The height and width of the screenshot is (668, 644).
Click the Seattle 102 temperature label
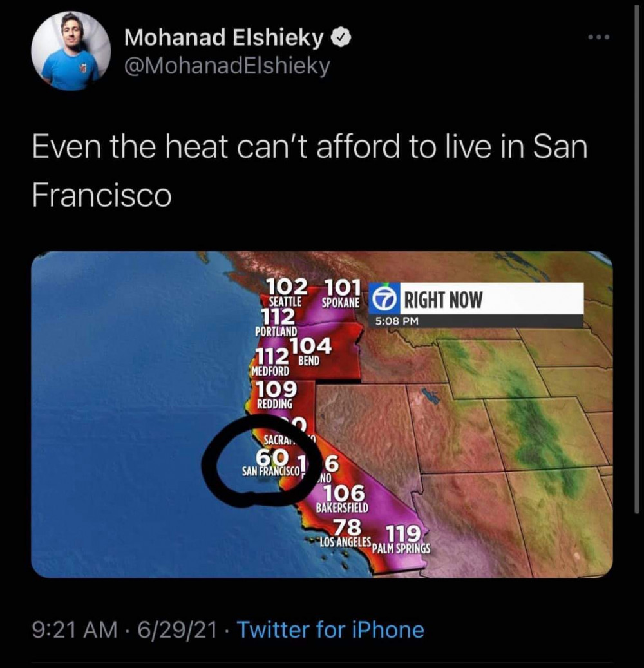pos(286,292)
